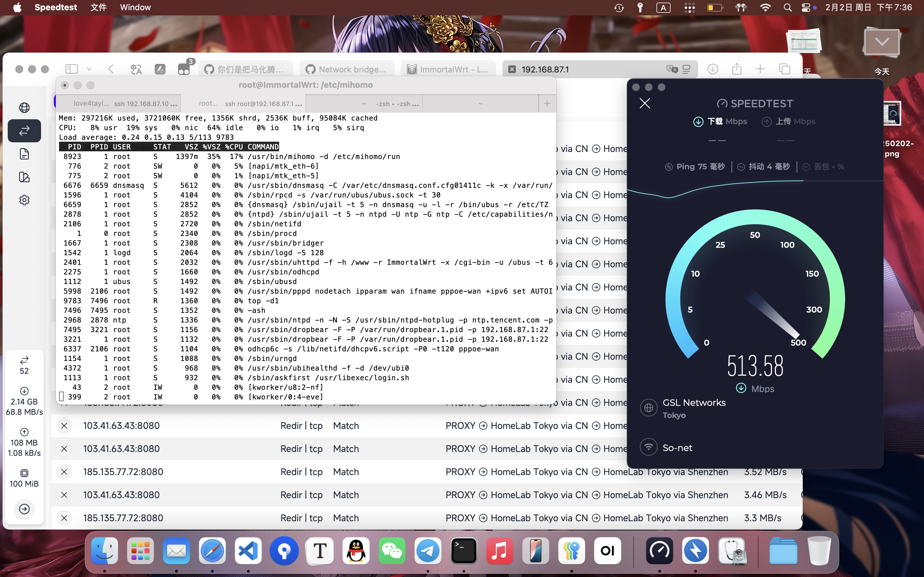Expand the bottom arrow button in the sidebar
The image size is (924, 577).
coord(24,509)
